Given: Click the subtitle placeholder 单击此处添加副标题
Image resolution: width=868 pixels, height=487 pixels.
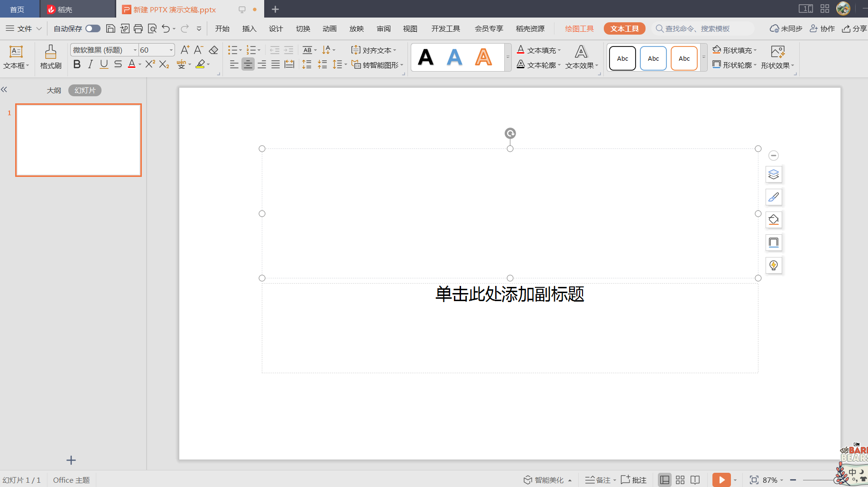Looking at the screenshot, I should (510, 294).
